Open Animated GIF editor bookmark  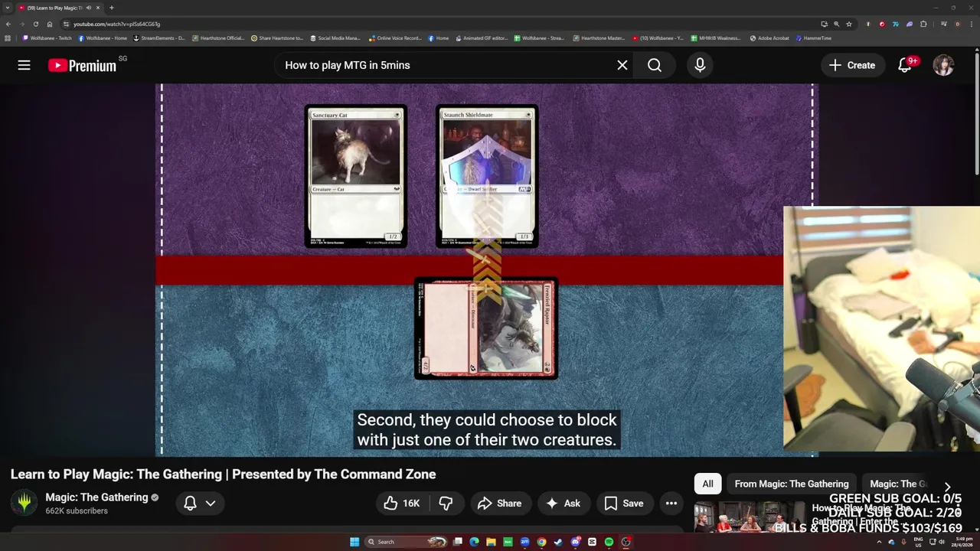click(x=482, y=37)
